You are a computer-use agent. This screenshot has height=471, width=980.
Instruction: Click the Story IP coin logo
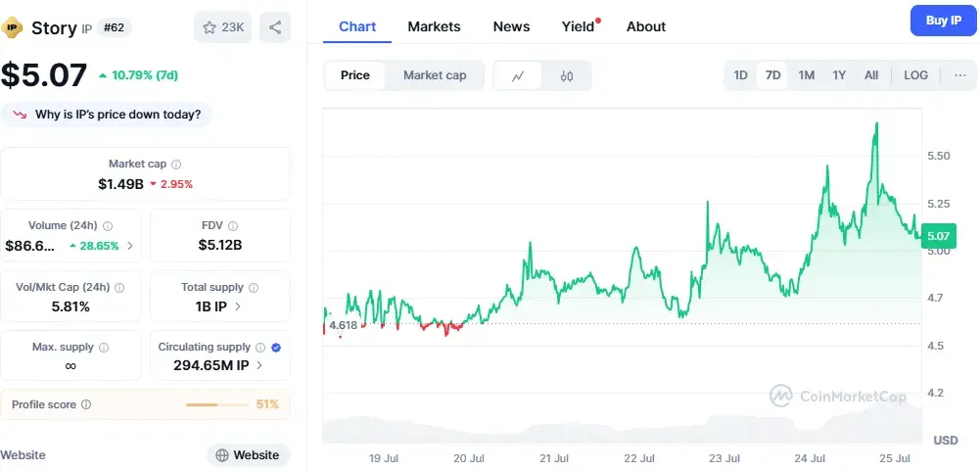click(x=12, y=27)
